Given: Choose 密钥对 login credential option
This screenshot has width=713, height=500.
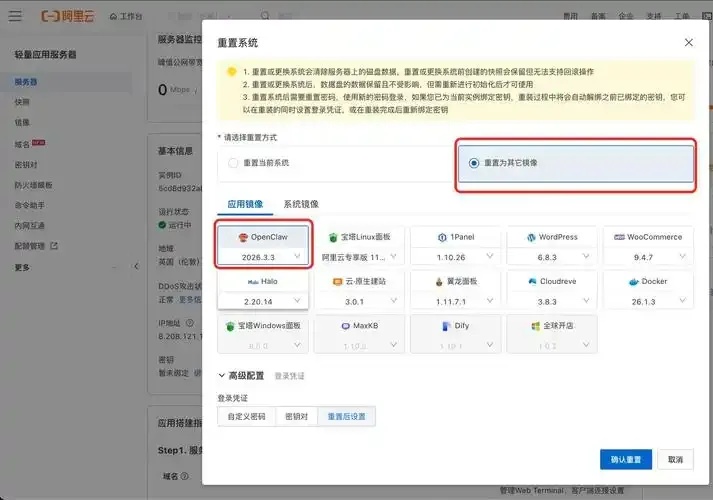Looking at the screenshot, I should point(296,416).
